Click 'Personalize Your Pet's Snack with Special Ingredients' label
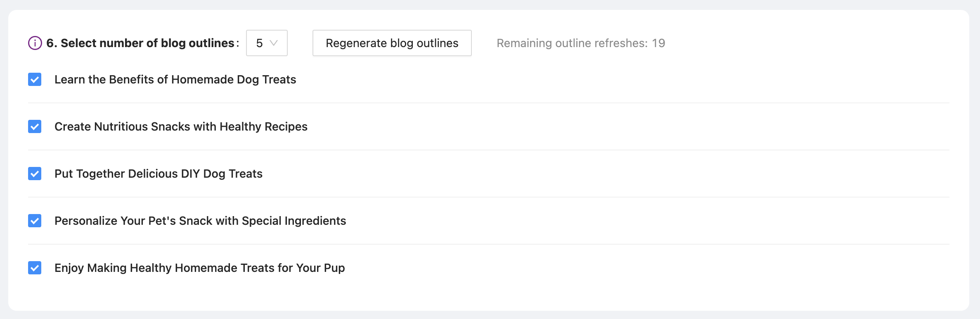Viewport: 980px width, 319px height. 200,221
